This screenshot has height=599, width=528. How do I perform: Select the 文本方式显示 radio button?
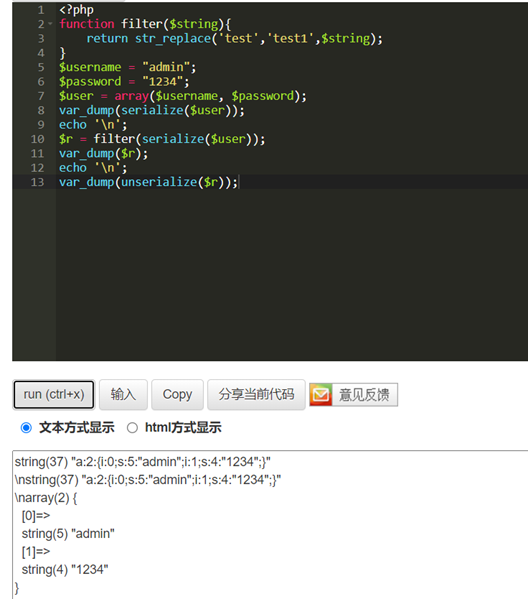tap(26, 427)
